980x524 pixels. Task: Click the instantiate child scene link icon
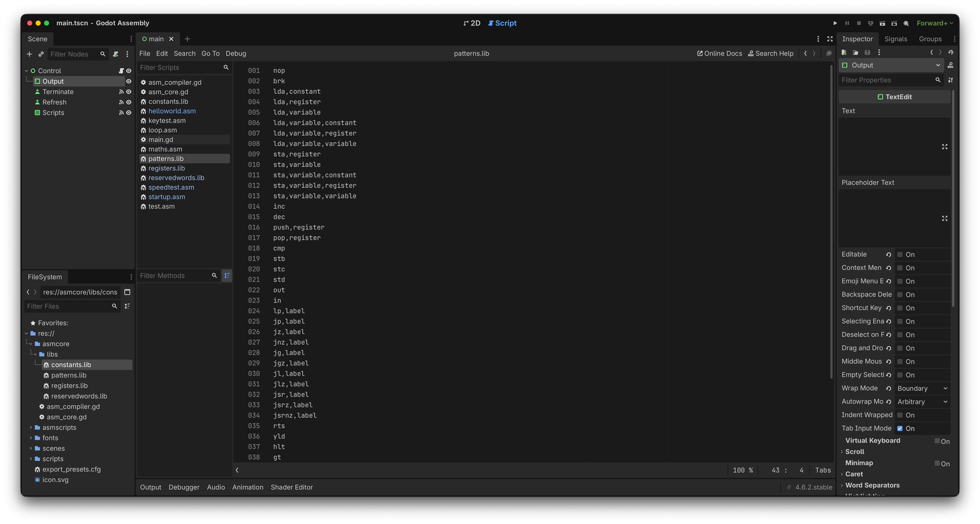click(x=41, y=54)
